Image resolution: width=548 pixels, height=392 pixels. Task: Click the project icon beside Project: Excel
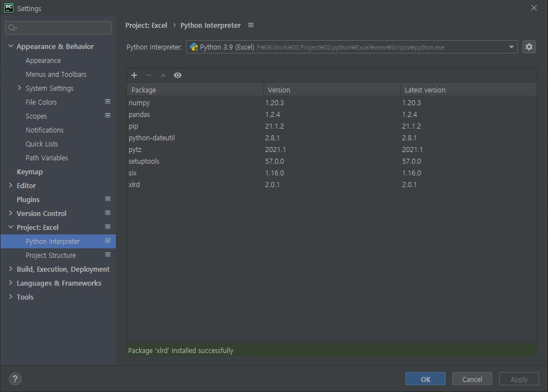(107, 227)
